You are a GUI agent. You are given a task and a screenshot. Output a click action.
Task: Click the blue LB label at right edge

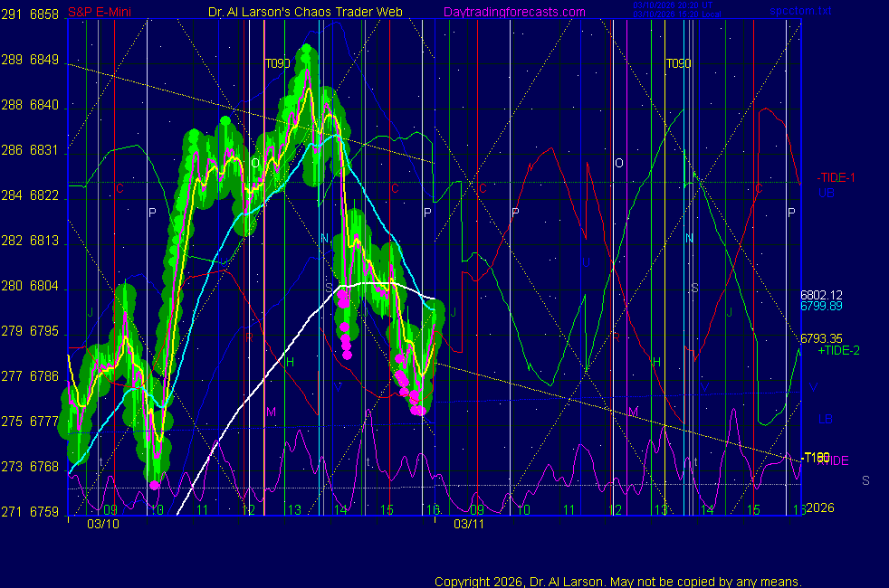(x=825, y=419)
